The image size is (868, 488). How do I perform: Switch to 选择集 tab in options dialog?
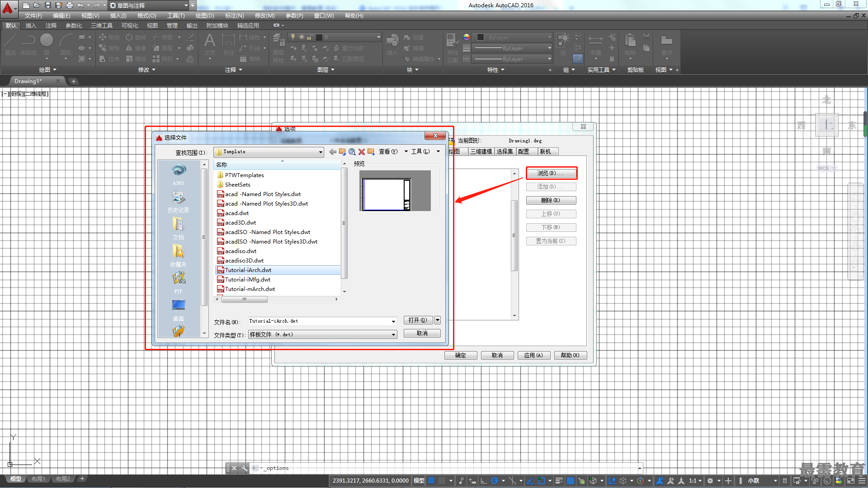(505, 151)
